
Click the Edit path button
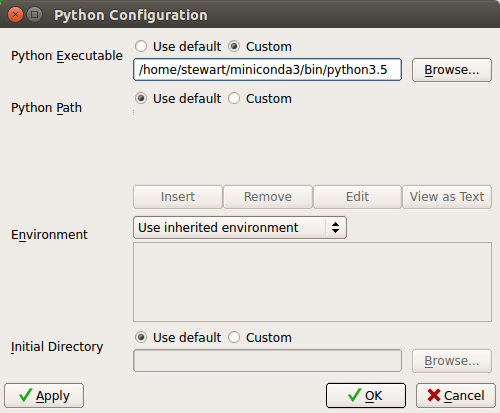click(x=357, y=197)
